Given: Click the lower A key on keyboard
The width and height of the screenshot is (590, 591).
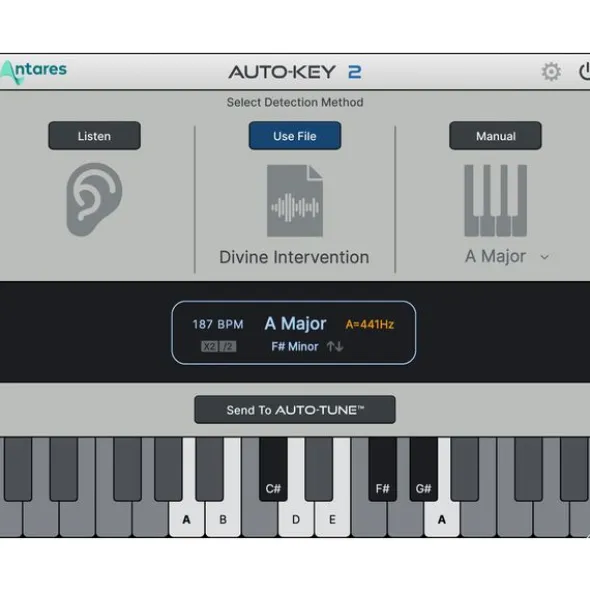Looking at the screenshot, I should (x=187, y=519).
